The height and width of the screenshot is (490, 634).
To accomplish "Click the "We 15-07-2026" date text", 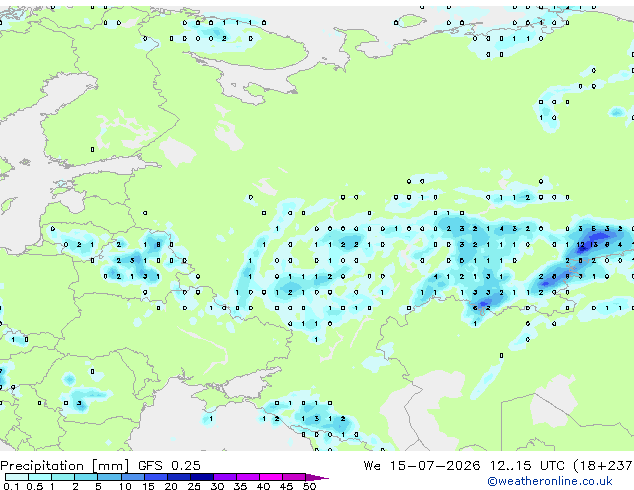I will click(x=422, y=465).
